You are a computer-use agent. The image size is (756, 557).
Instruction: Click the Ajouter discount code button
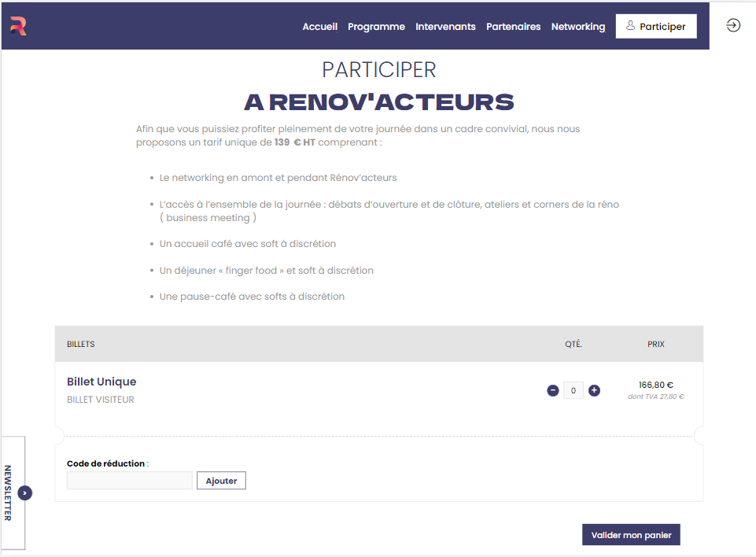[221, 481]
